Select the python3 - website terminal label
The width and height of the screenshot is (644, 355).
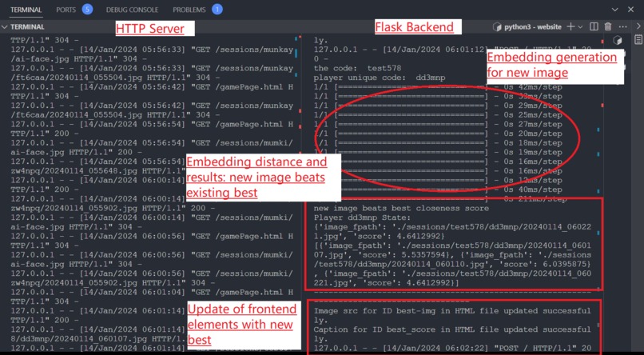tap(533, 26)
